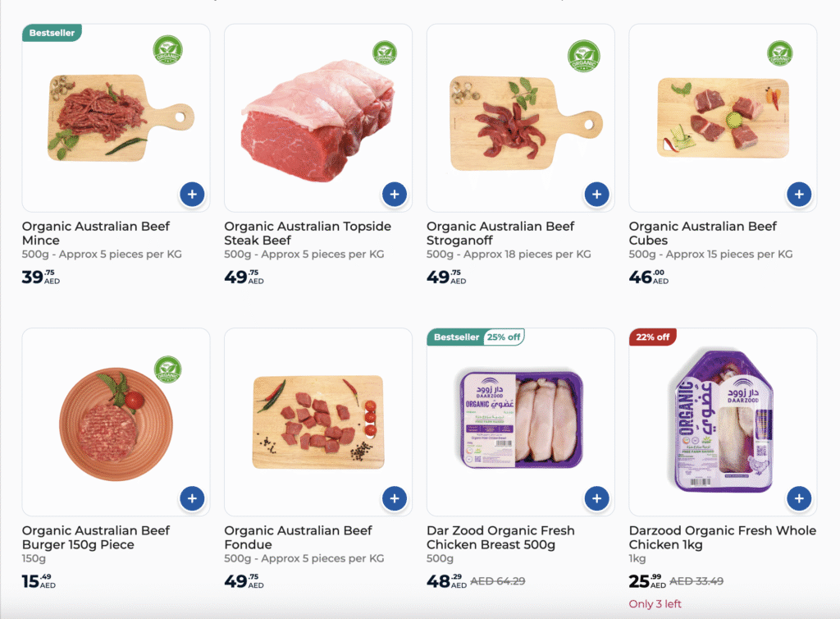Click the Bestseller 25% off badge

coord(476,337)
